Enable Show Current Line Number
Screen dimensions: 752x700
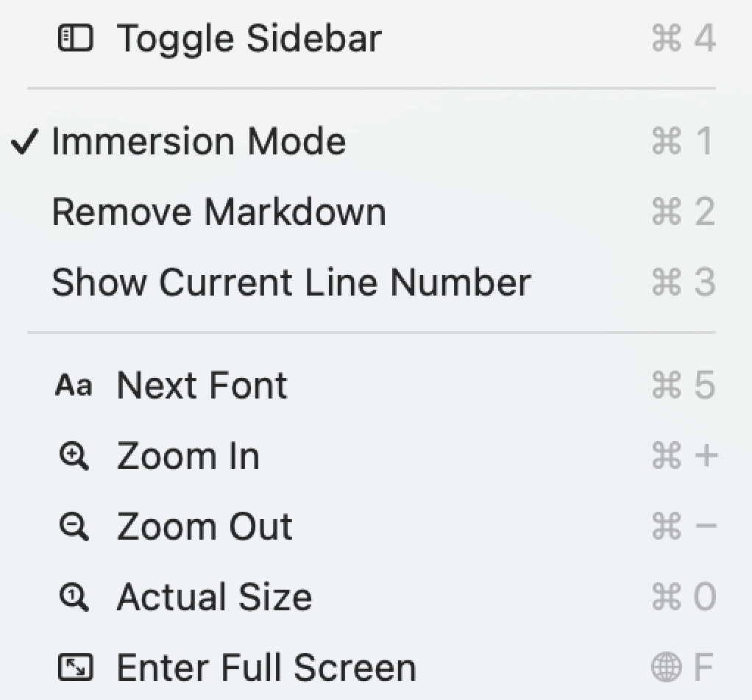coord(291,282)
